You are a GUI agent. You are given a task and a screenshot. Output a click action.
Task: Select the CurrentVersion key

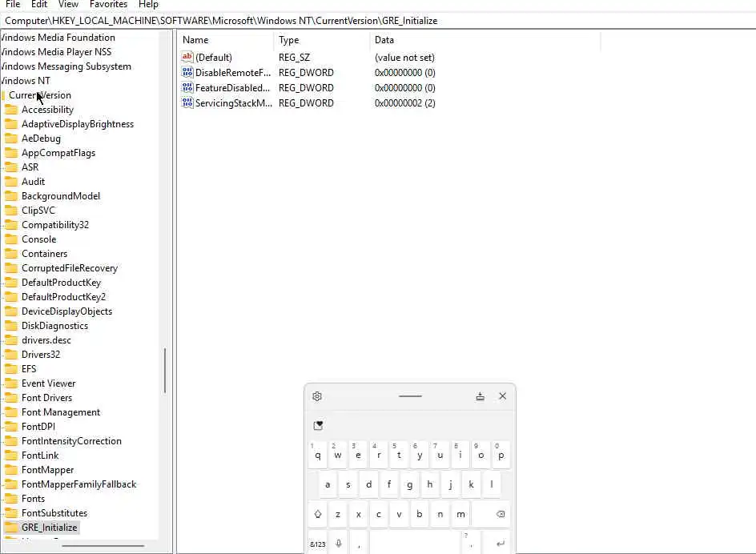(x=40, y=95)
